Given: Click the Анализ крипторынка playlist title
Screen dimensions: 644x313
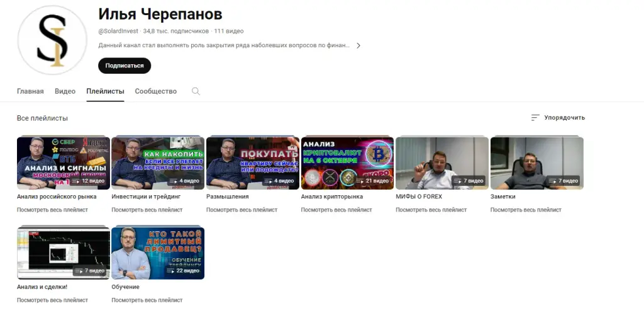Looking at the screenshot, I should pyautogui.click(x=332, y=196).
